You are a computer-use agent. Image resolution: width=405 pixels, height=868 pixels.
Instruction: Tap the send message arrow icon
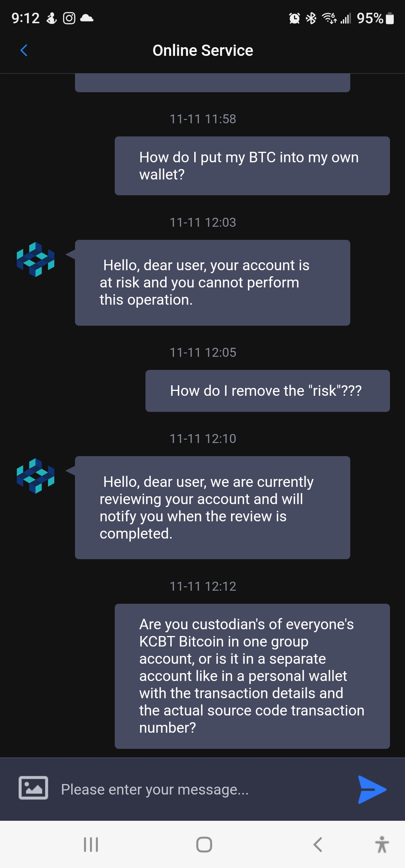pos(372,789)
